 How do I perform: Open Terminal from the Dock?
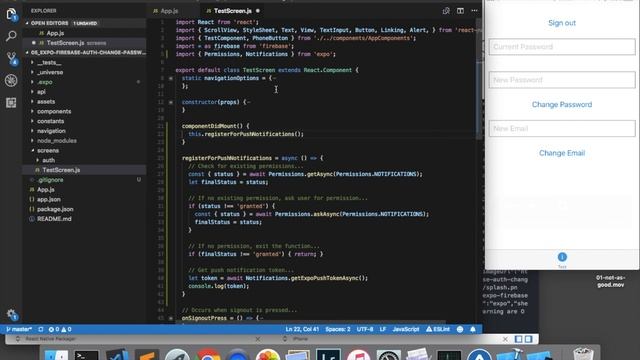(86, 354)
